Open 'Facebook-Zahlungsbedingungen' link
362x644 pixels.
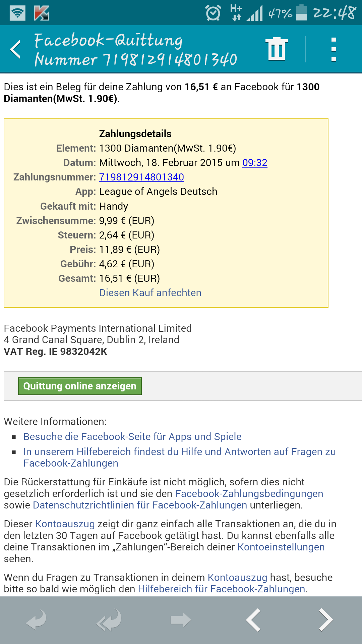[x=249, y=494]
